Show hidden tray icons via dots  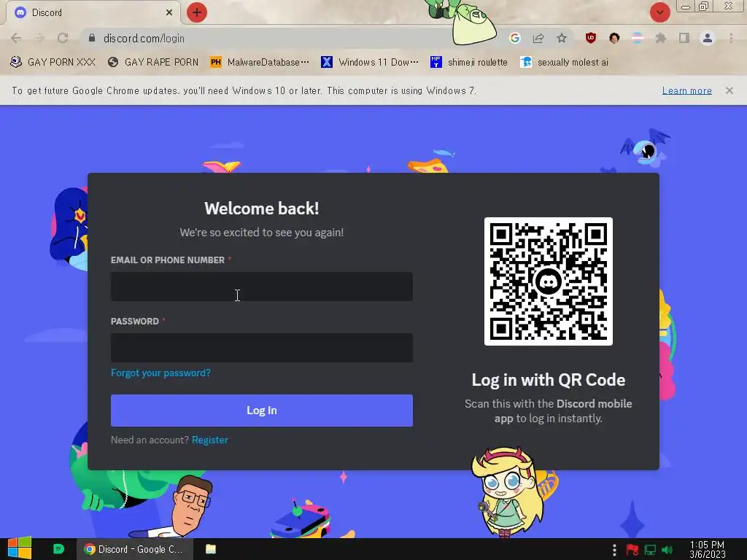[x=614, y=550]
